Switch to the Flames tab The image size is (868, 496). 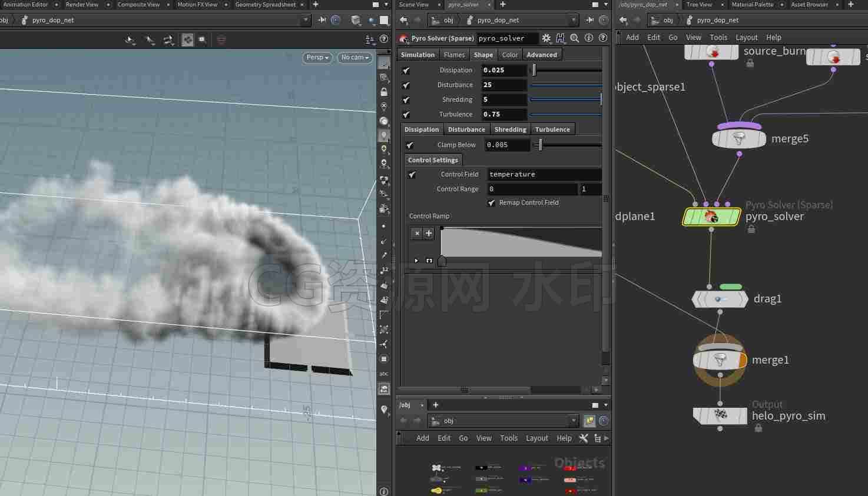coord(454,55)
